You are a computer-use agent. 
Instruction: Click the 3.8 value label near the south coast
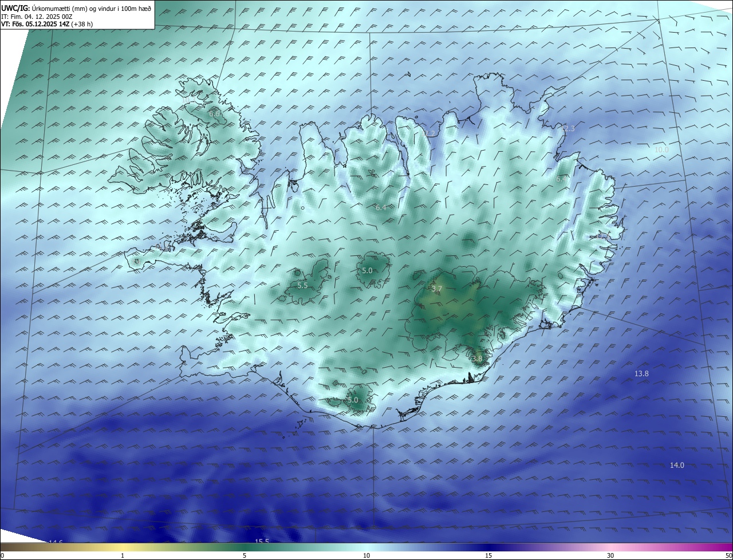point(477,359)
